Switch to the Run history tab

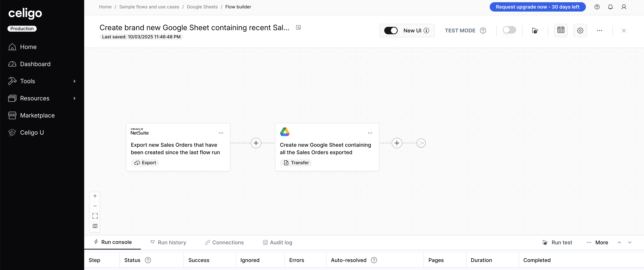(172, 242)
